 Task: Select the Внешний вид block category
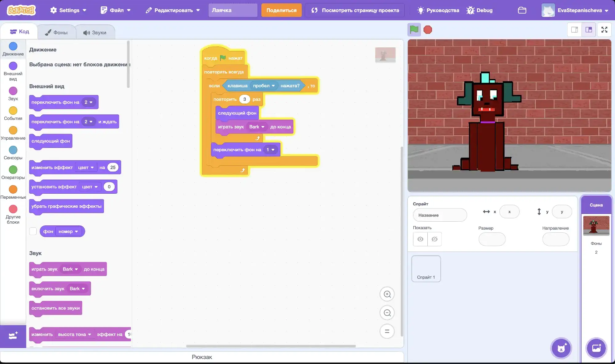coord(13,71)
